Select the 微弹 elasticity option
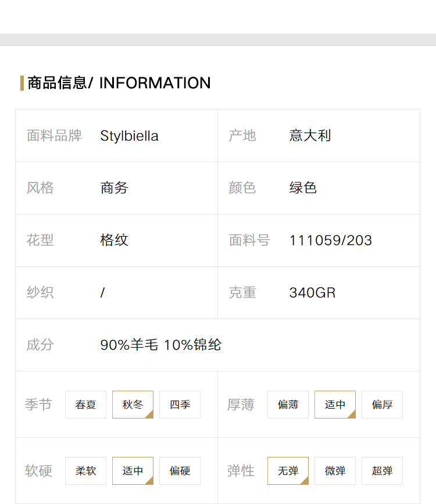Image resolution: width=436 pixels, height=504 pixels. (335, 470)
